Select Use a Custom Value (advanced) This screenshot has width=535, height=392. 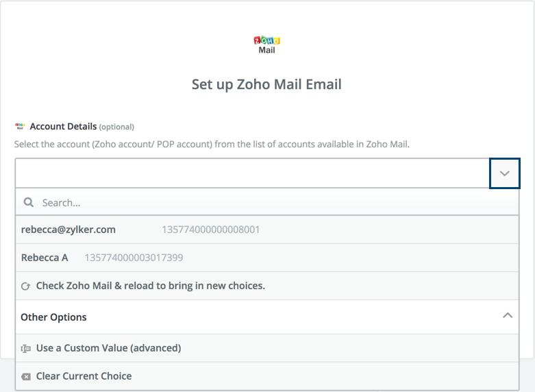tap(108, 348)
